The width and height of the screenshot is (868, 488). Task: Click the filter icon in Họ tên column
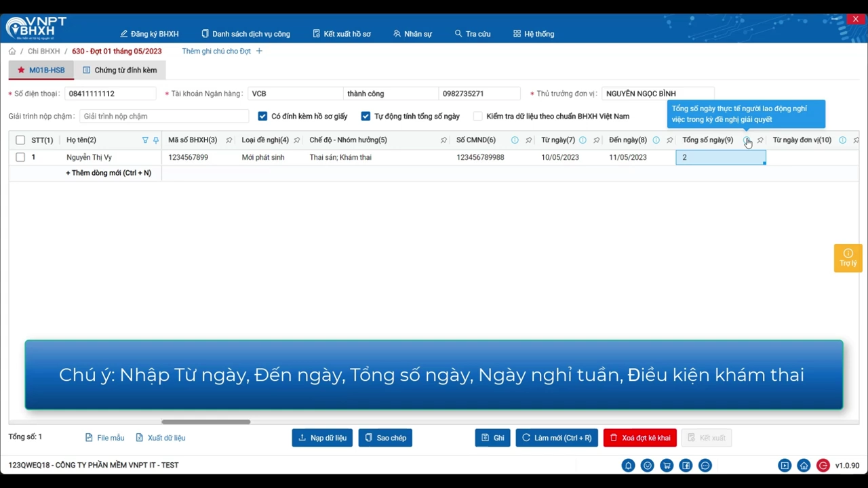click(145, 140)
